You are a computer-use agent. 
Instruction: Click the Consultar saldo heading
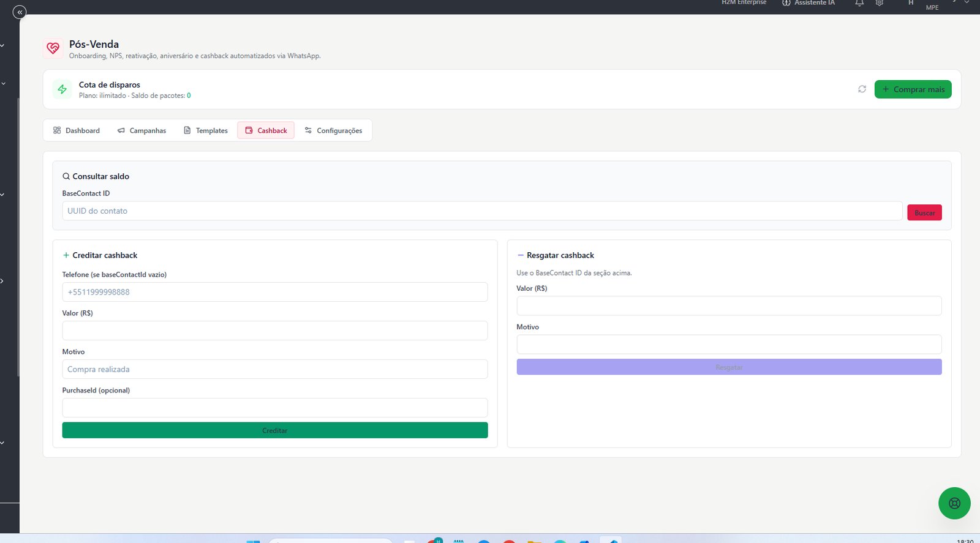pyautogui.click(x=100, y=176)
